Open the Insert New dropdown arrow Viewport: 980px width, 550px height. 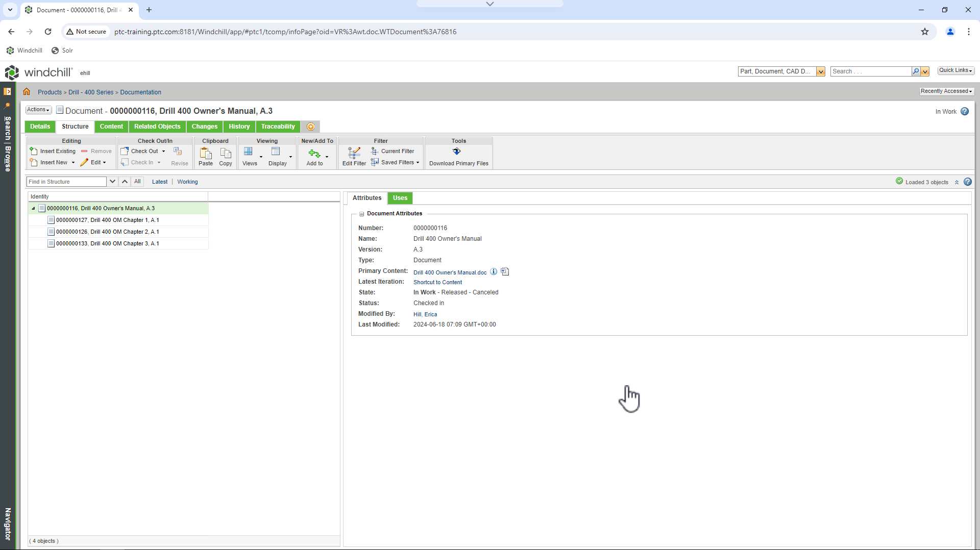73,163
